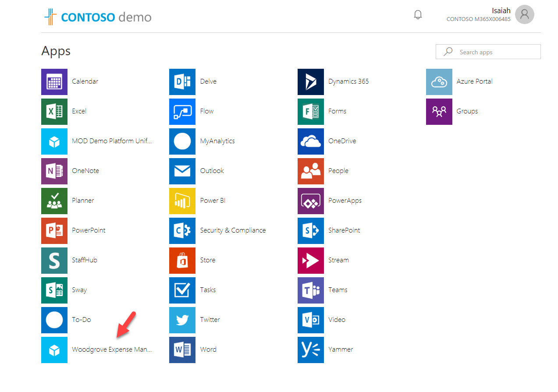Launch the Word app icon

click(182, 350)
